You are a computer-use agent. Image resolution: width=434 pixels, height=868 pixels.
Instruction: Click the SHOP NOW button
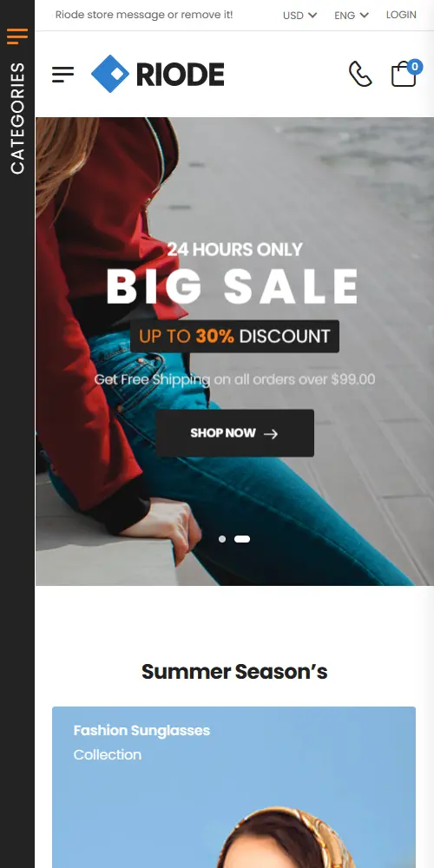(234, 433)
